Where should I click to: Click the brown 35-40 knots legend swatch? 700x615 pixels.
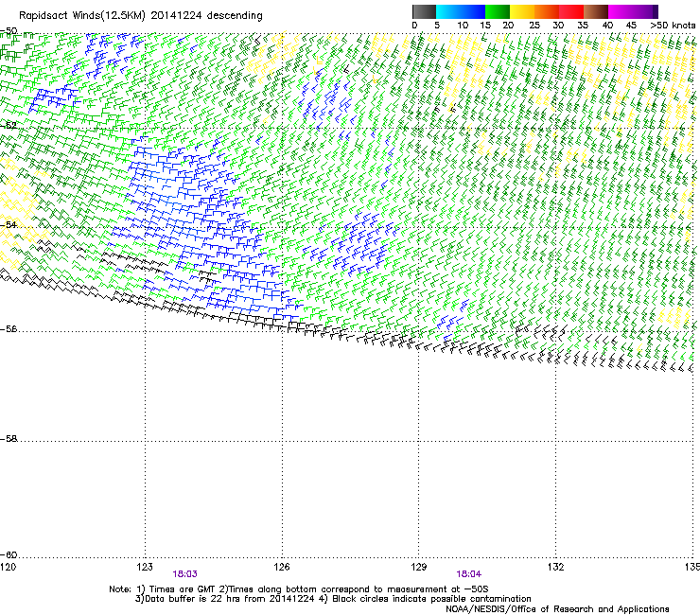tap(596, 11)
